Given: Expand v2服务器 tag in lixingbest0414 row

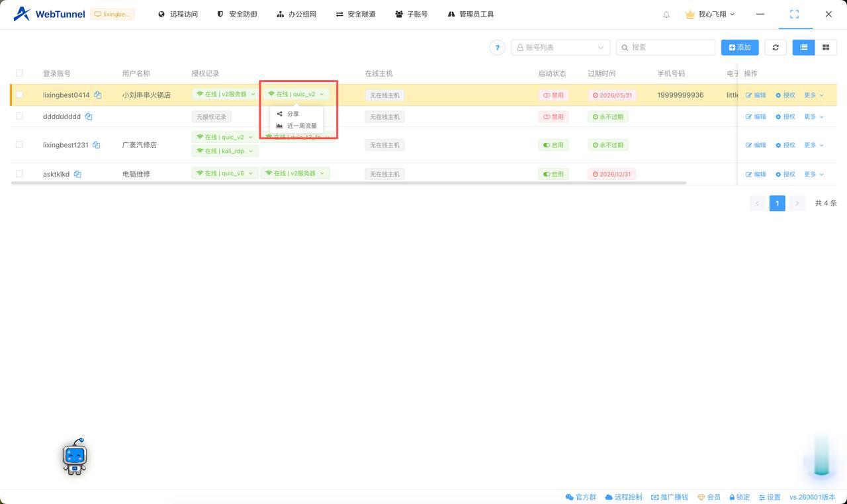Looking at the screenshot, I should click(225, 94).
